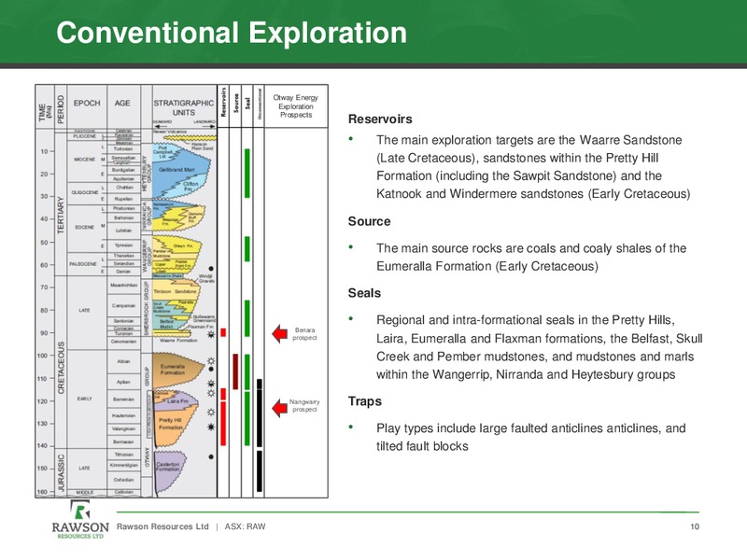Click the Source heading in the text

coord(369,221)
